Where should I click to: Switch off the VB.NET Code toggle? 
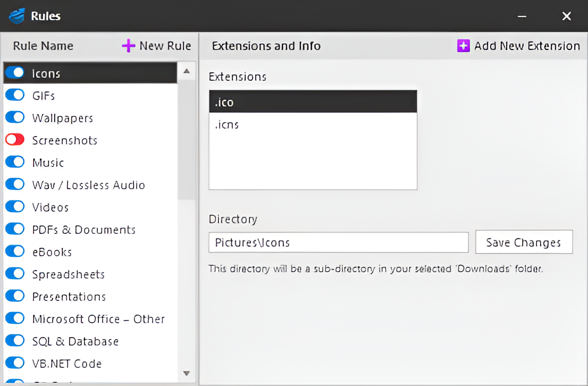pyautogui.click(x=15, y=363)
